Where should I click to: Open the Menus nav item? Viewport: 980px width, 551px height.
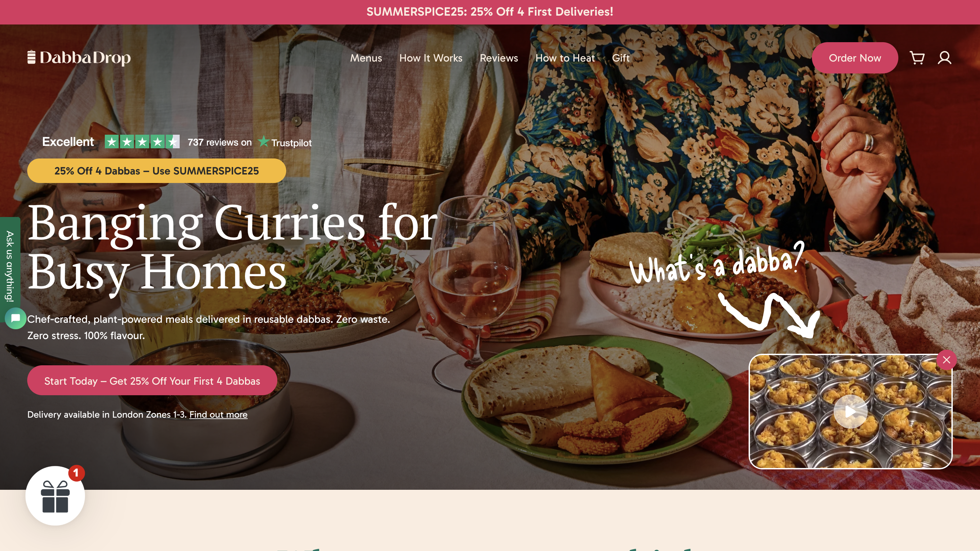point(366,58)
